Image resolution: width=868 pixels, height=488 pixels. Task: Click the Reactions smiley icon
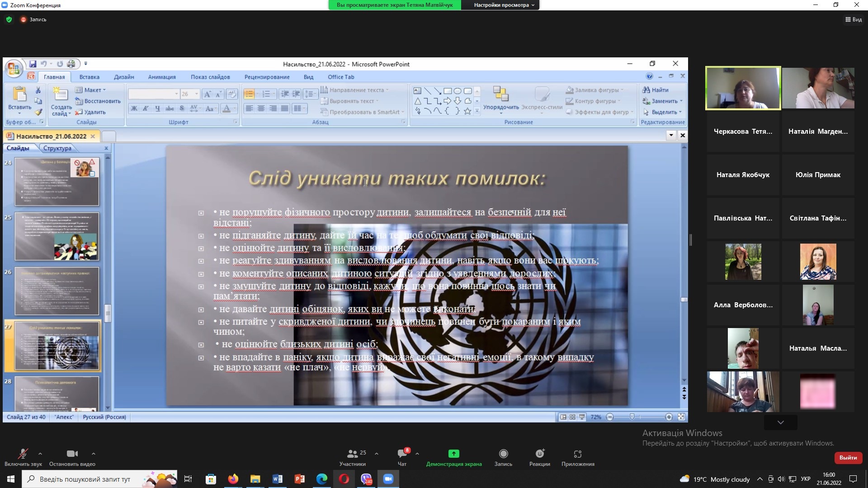540,454
